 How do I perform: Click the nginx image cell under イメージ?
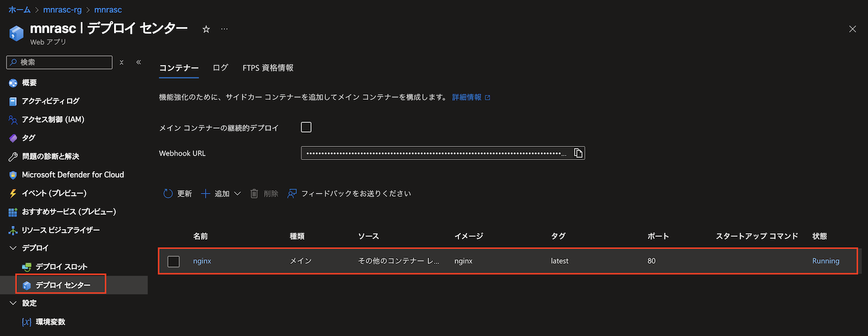point(464,261)
